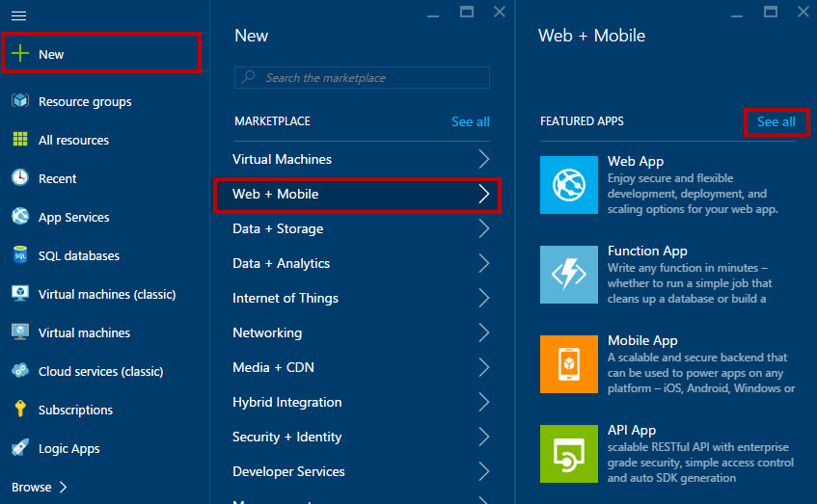Expand Web + Mobile category chevron

pos(484,194)
